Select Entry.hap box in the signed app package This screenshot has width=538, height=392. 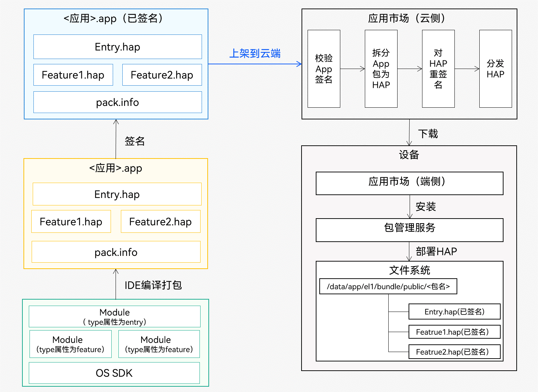click(118, 47)
